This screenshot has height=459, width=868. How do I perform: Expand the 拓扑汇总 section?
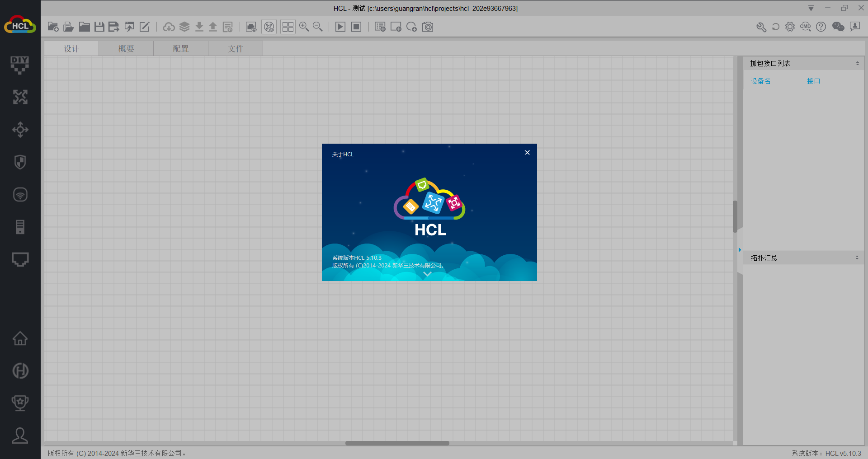click(857, 258)
